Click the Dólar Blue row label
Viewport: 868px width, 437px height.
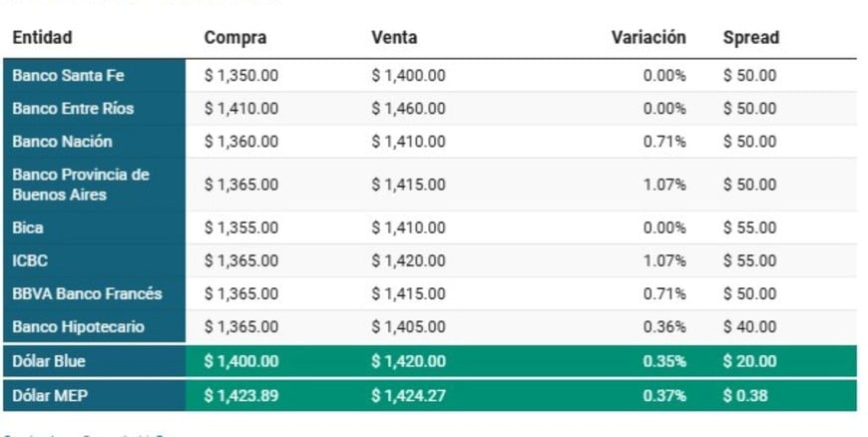pos(49,361)
